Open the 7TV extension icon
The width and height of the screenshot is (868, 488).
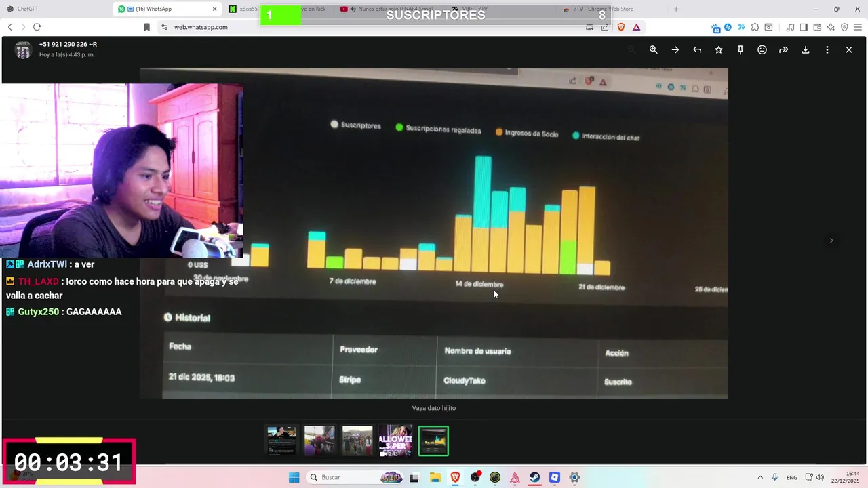(741, 27)
